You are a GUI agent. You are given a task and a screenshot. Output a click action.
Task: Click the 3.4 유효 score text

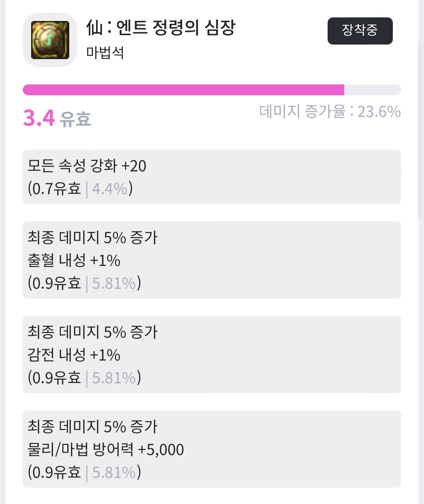57,118
